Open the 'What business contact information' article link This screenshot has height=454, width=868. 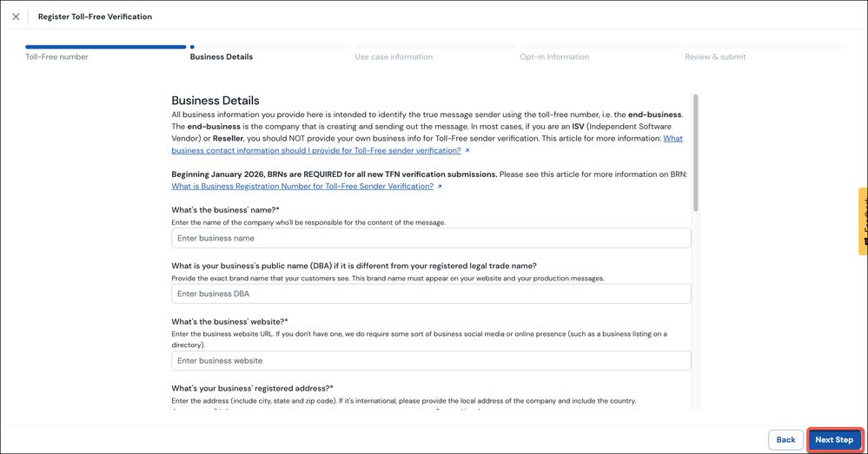coord(427,144)
